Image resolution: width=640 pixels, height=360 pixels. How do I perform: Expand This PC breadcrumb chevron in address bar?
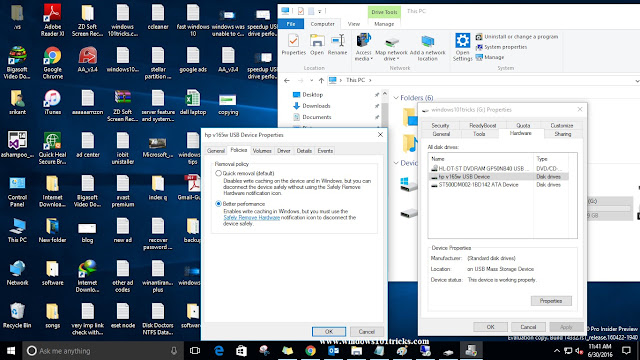370,80
